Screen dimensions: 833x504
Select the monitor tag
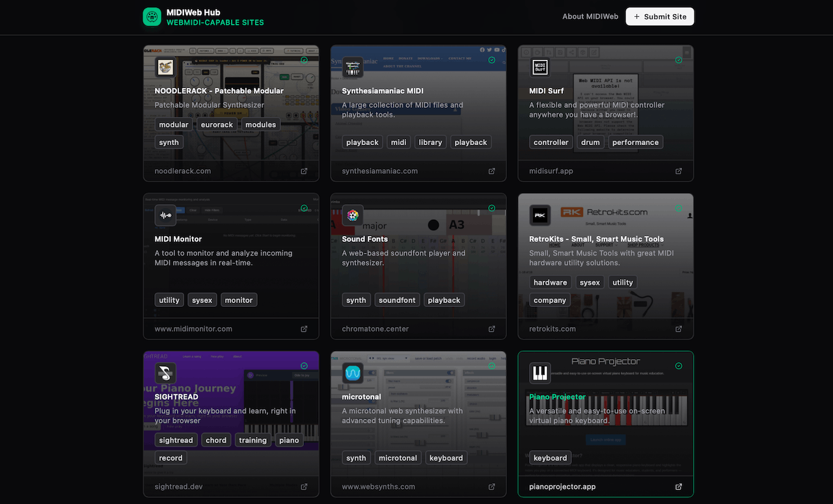coord(239,300)
